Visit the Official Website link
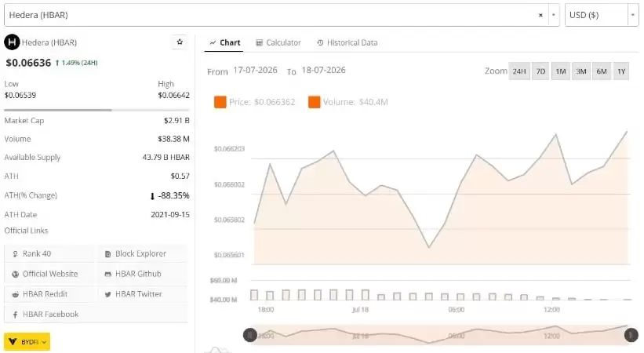The height and width of the screenshot is (353, 644). [x=49, y=274]
